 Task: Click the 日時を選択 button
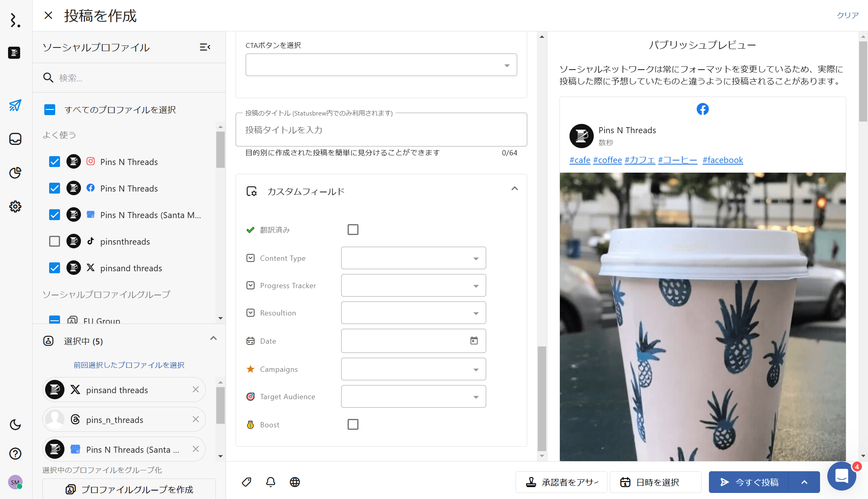(x=655, y=482)
